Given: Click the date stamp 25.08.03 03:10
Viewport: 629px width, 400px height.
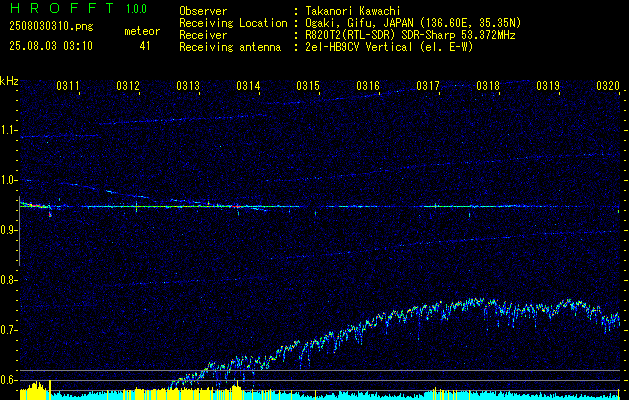Looking at the screenshot, I should 51,46.
